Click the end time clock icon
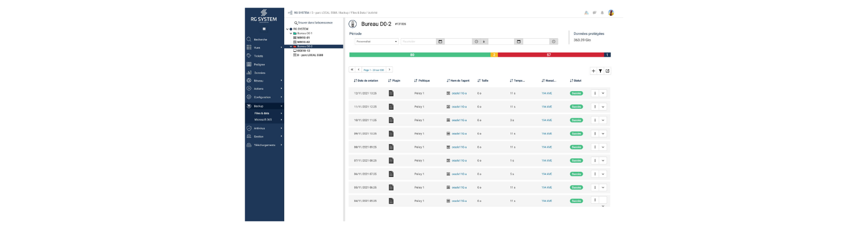This screenshot has width=868, height=229. 553,42
